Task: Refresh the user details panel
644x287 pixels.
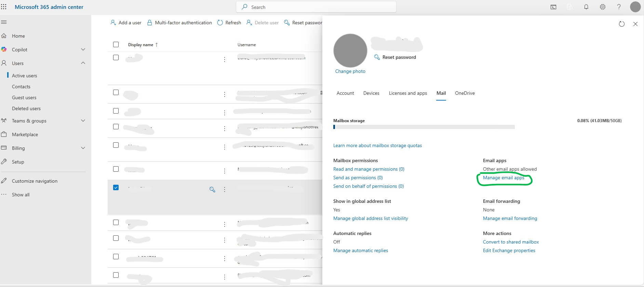Action: pos(622,24)
